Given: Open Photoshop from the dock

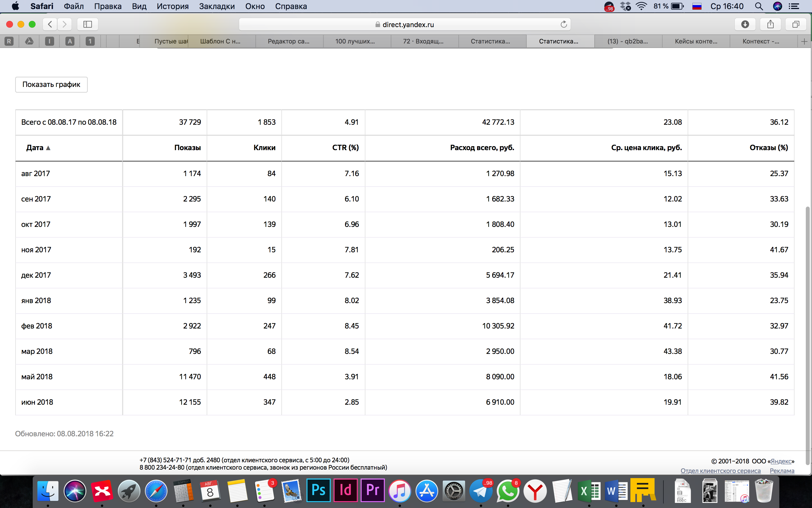Looking at the screenshot, I should [x=318, y=490].
